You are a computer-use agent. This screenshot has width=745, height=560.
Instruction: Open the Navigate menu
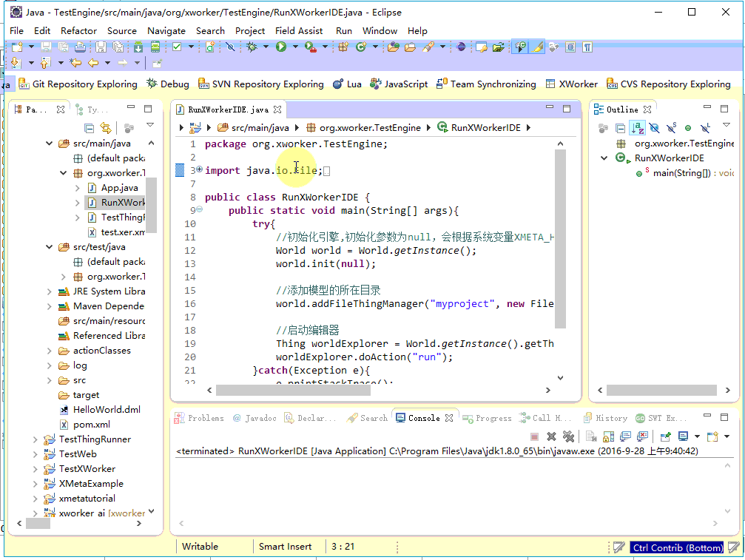pyautogui.click(x=166, y=31)
